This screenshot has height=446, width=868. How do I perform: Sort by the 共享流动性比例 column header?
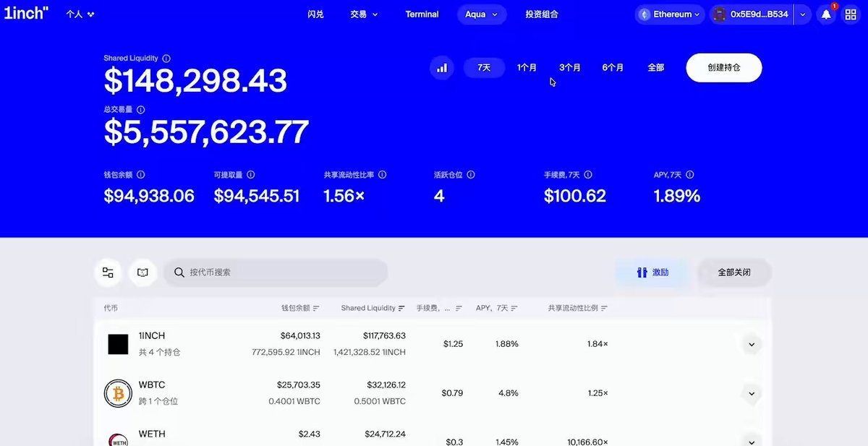tap(578, 308)
